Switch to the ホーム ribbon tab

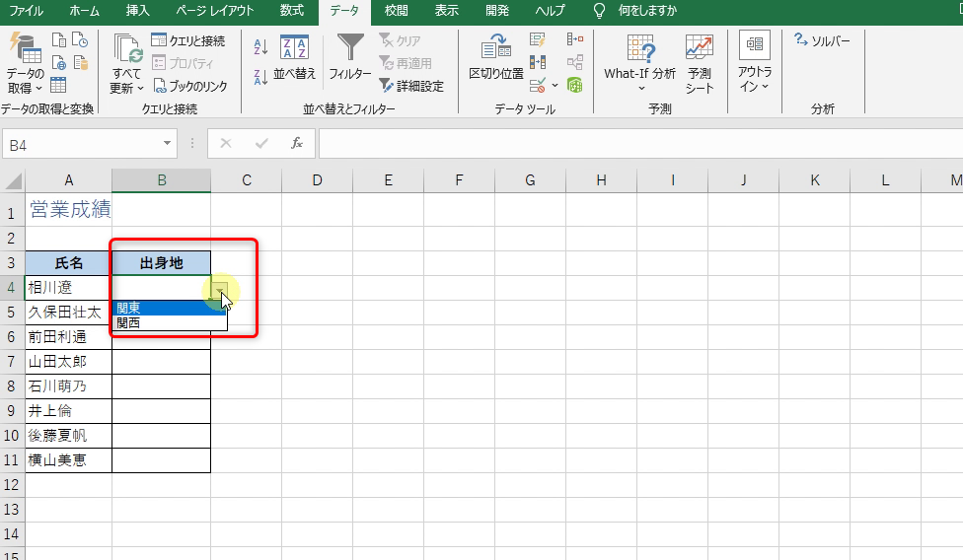[x=85, y=11]
